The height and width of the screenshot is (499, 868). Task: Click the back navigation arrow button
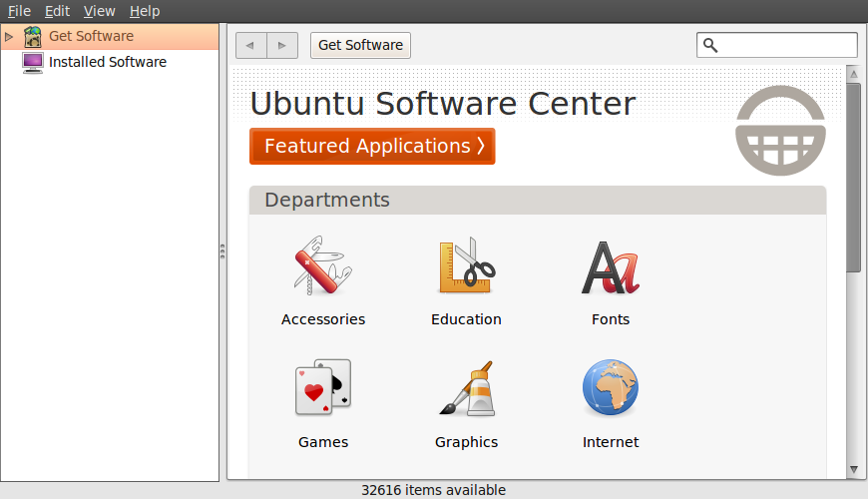tap(250, 45)
